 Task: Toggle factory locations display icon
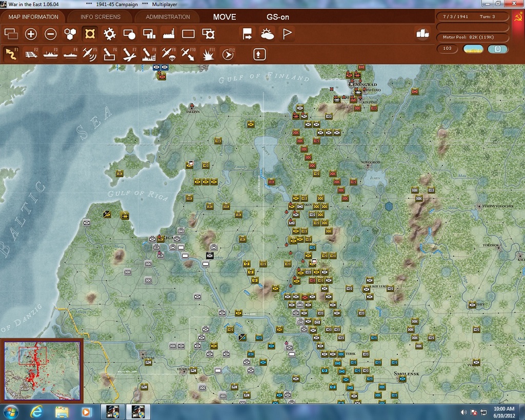click(x=168, y=34)
